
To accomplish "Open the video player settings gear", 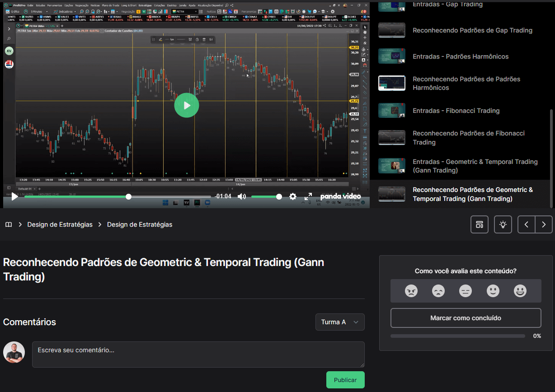I will tap(293, 196).
